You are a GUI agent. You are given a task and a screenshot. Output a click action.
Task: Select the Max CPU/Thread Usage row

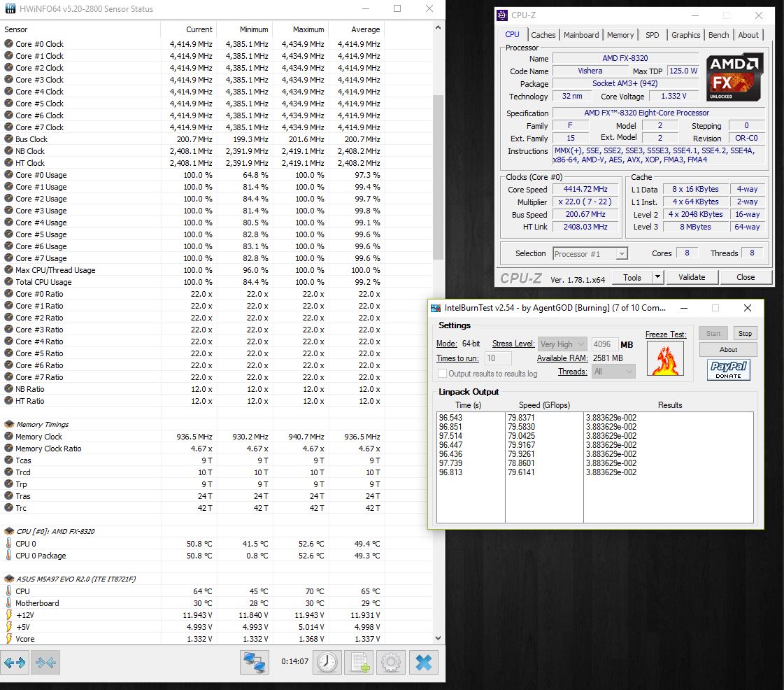(x=217, y=270)
